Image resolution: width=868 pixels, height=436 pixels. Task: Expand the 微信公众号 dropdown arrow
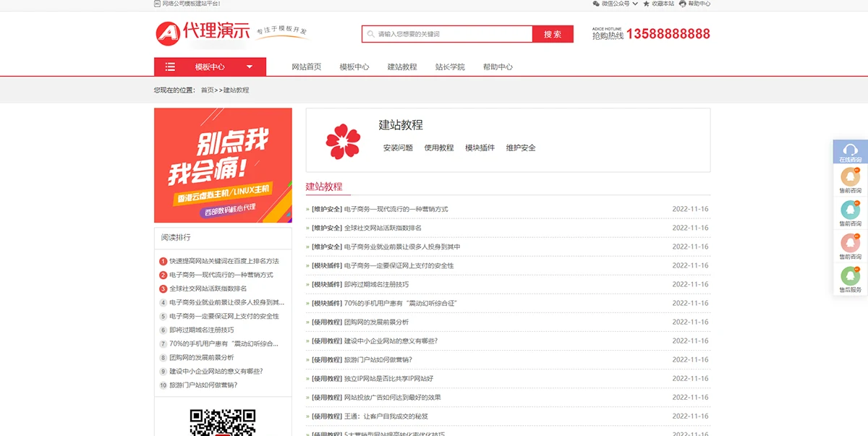(x=635, y=4)
